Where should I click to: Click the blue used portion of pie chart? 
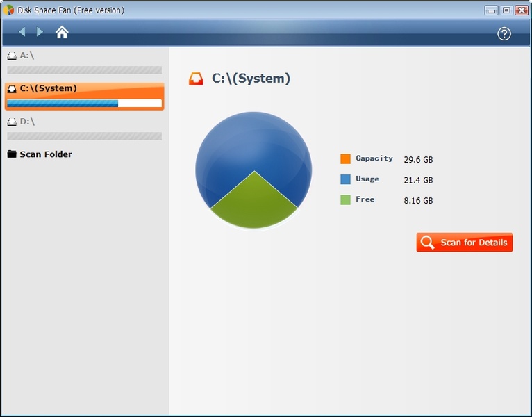(253, 141)
